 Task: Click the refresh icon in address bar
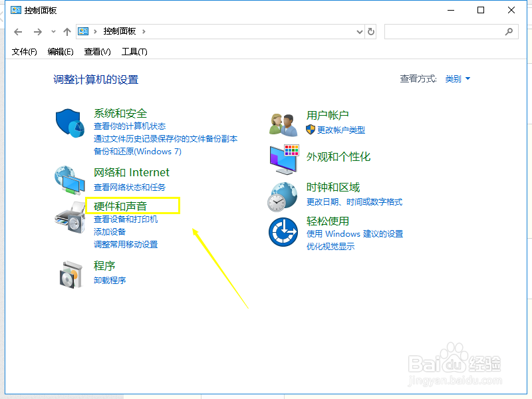[x=371, y=31]
